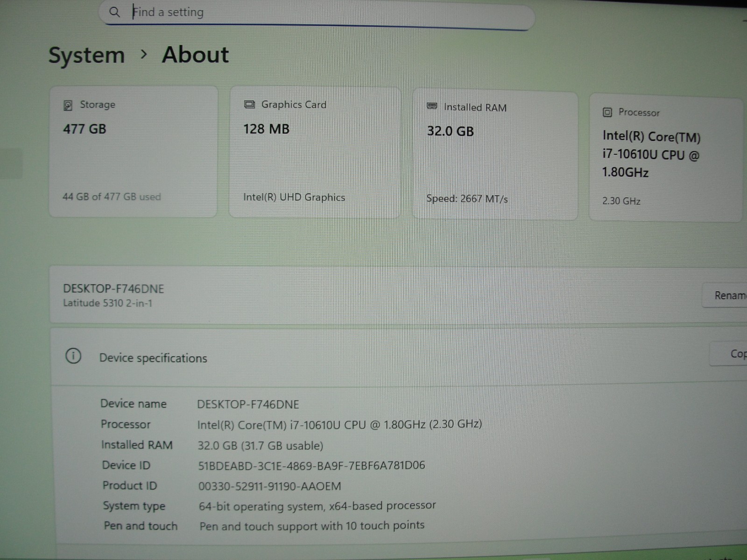Click the Installed RAM label in specifications
This screenshot has height=560, width=747.
click(137, 445)
